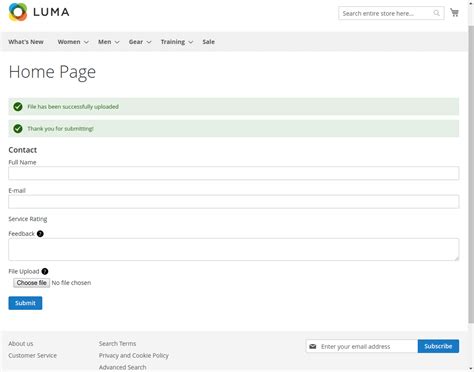Open the shopping cart icon

pyautogui.click(x=454, y=13)
